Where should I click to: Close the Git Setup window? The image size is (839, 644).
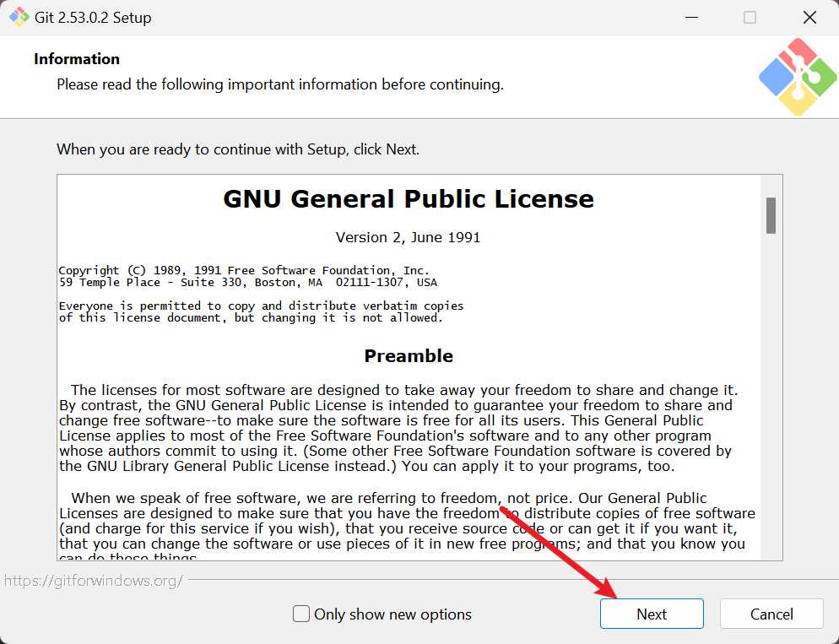click(809, 18)
